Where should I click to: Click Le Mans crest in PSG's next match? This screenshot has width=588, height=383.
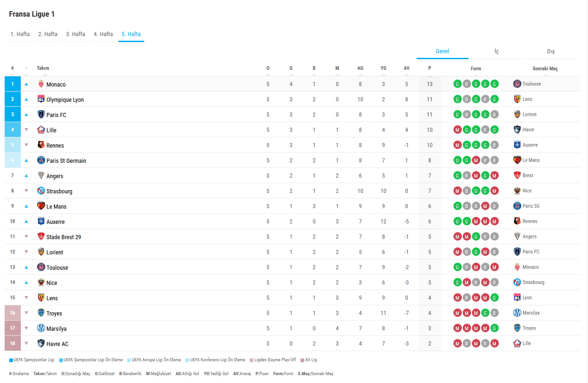point(517,160)
